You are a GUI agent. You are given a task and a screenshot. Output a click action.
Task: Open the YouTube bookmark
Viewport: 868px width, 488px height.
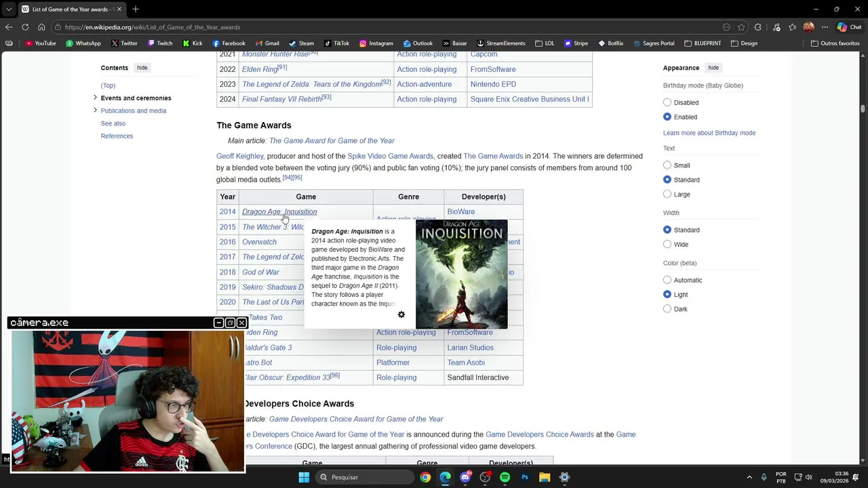(x=41, y=43)
